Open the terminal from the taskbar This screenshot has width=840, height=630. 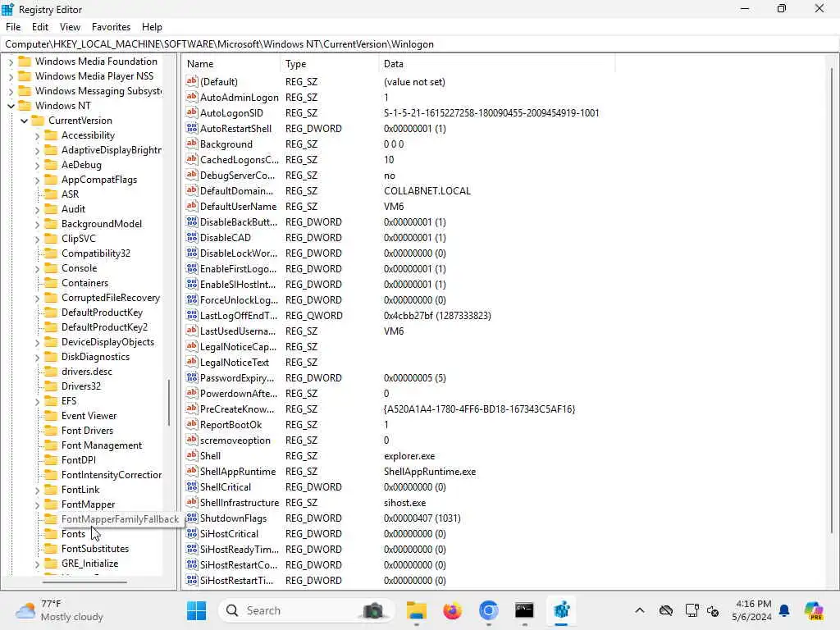tap(524, 610)
